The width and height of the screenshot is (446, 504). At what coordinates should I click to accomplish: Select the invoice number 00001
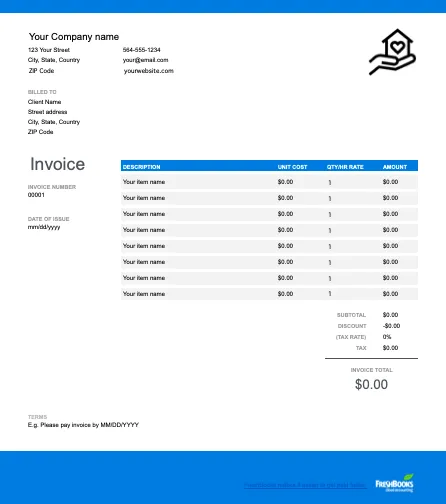36,195
